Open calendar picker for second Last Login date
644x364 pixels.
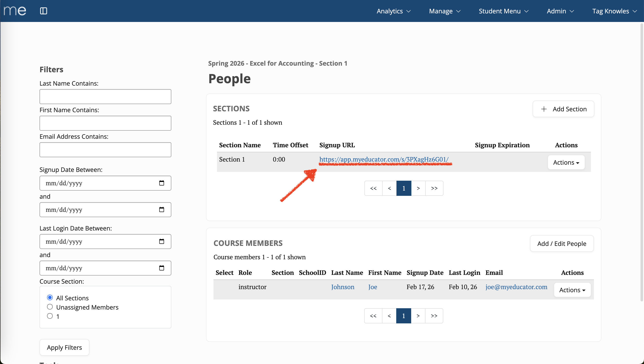pyautogui.click(x=162, y=268)
